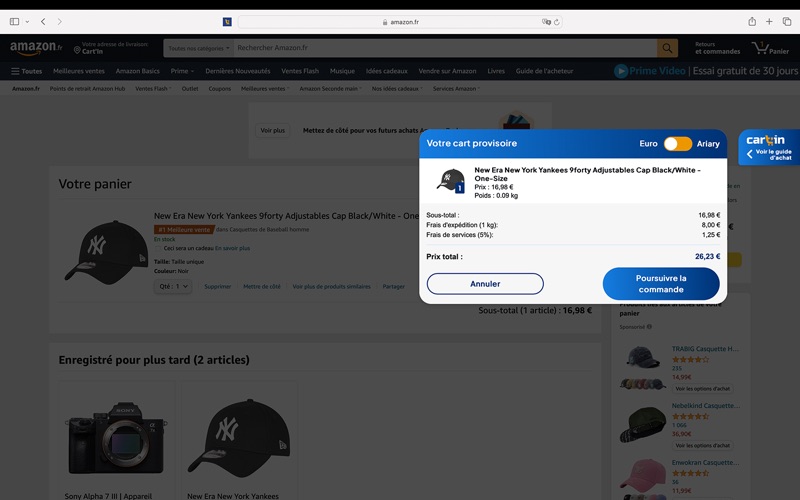Open Retours et commandes
The height and width of the screenshot is (500, 800).
point(717,48)
